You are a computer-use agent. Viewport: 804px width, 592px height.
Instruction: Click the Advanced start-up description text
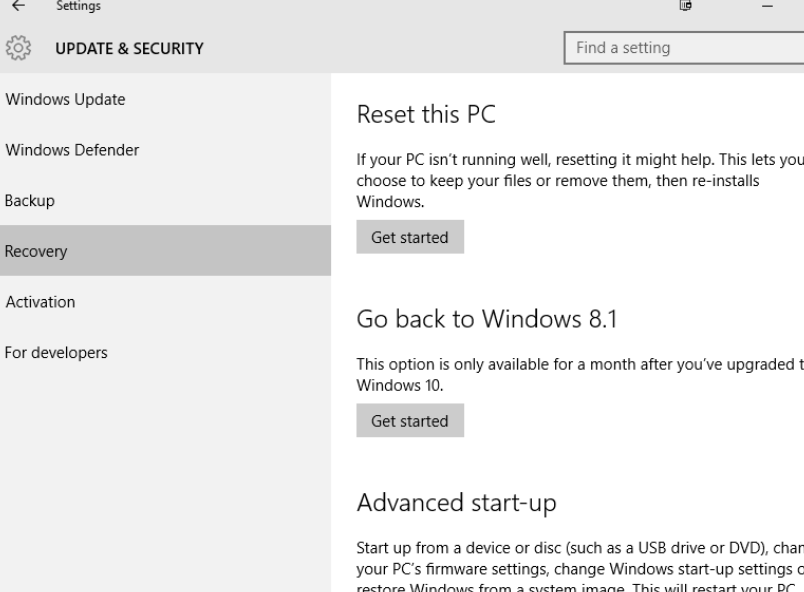(578, 563)
